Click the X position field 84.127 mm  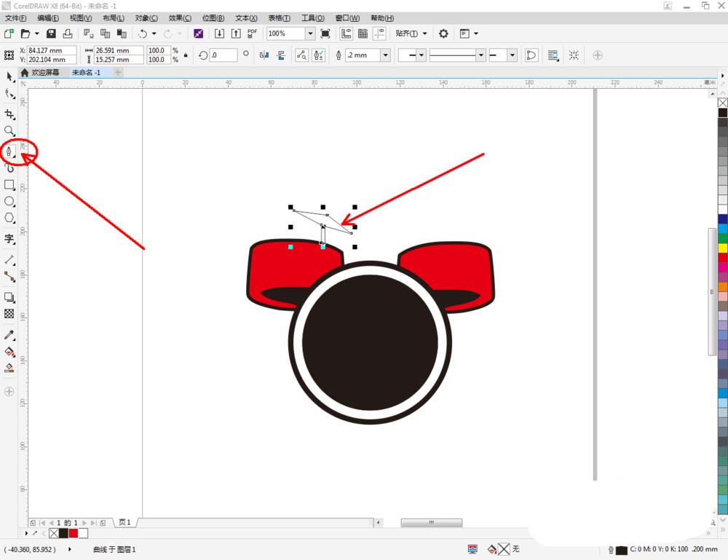tap(52, 50)
